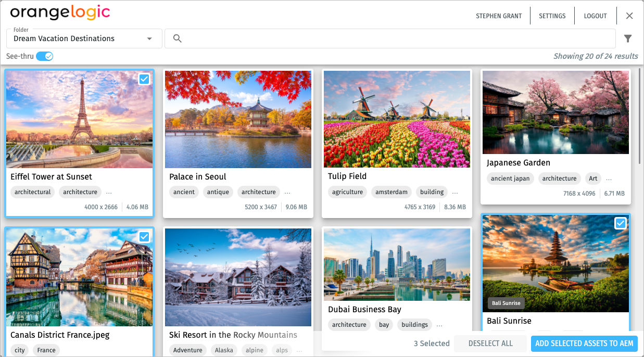Screen dimensions: 644x357
Task: Click the vertical scrollbar of the results
Action: [x=640, y=117]
